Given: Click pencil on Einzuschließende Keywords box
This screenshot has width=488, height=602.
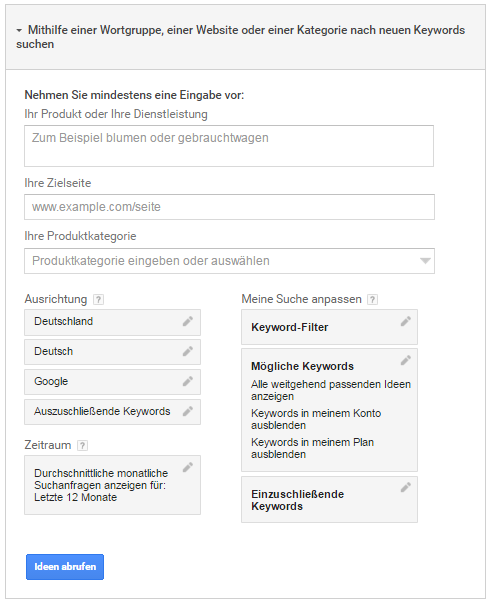Looking at the screenshot, I should 405,487.
